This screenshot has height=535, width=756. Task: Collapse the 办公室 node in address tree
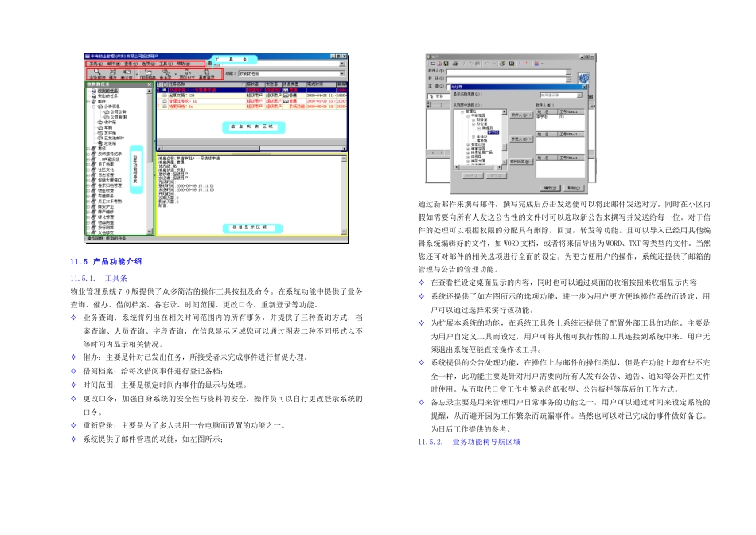click(473, 124)
